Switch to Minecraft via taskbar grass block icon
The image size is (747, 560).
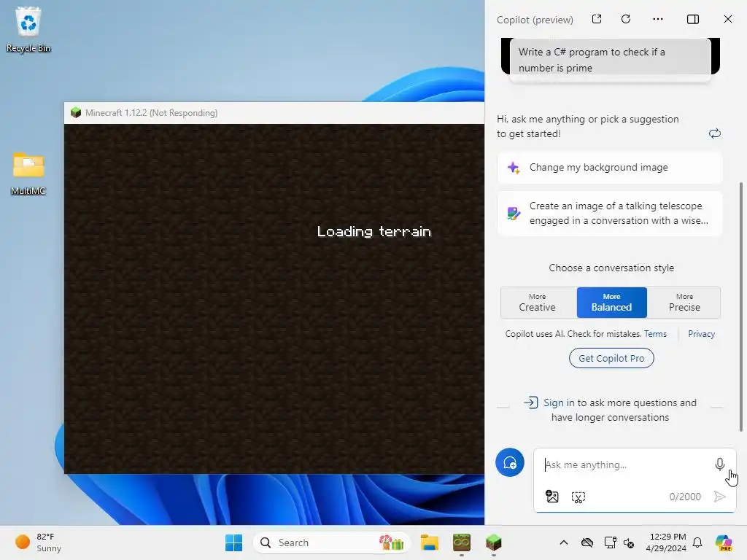(x=493, y=542)
